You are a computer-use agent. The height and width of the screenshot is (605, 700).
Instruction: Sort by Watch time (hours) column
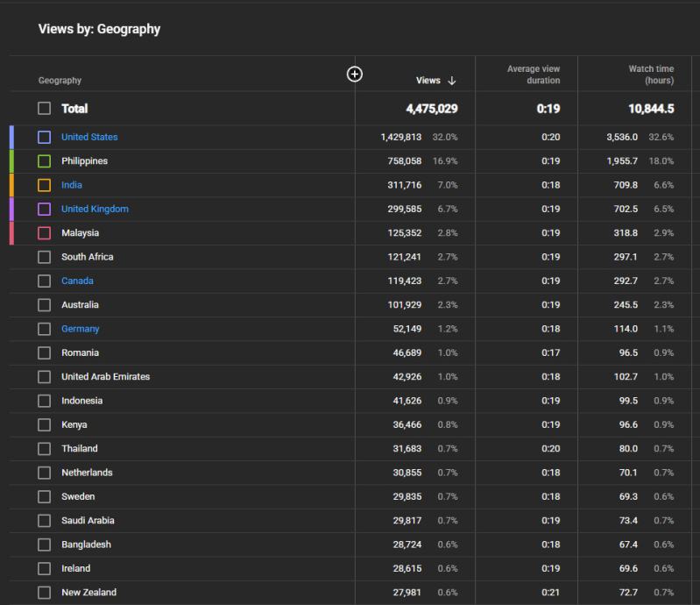tap(650, 75)
